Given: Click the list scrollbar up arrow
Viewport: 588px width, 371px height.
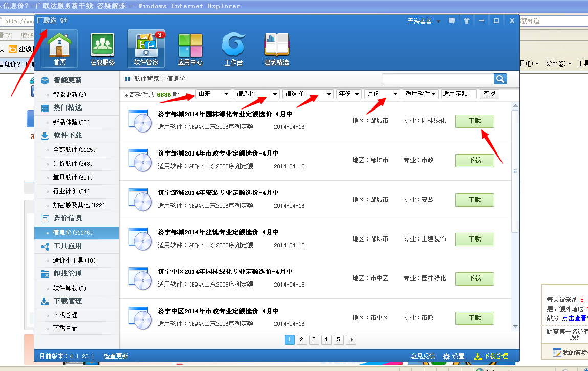Looking at the screenshot, I should point(516,106).
